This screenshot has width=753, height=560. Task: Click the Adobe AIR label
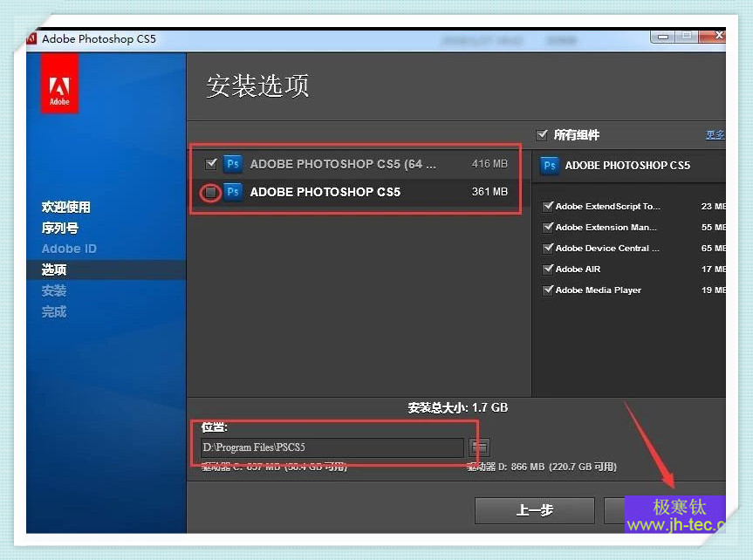point(578,269)
